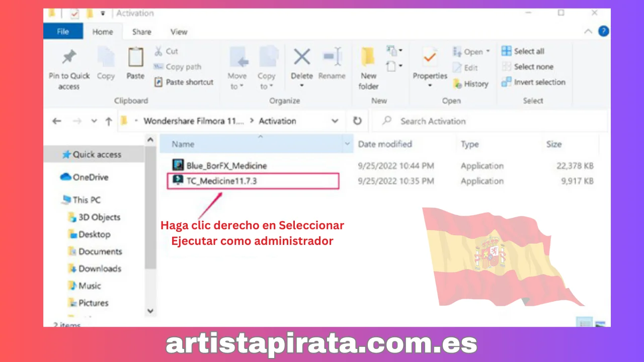Select the TC_Medicine11.7.3 file

(x=221, y=181)
